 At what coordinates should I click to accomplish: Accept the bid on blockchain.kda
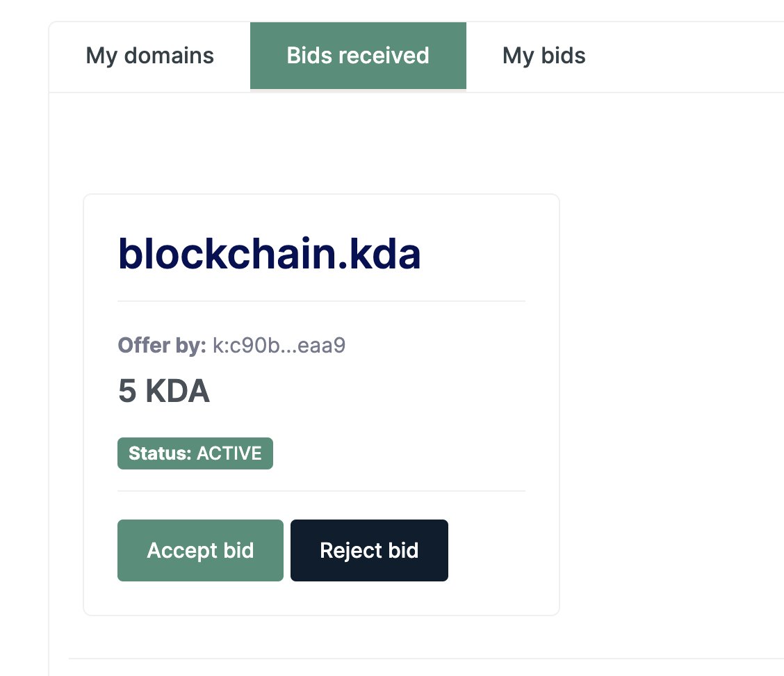click(x=200, y=550)
